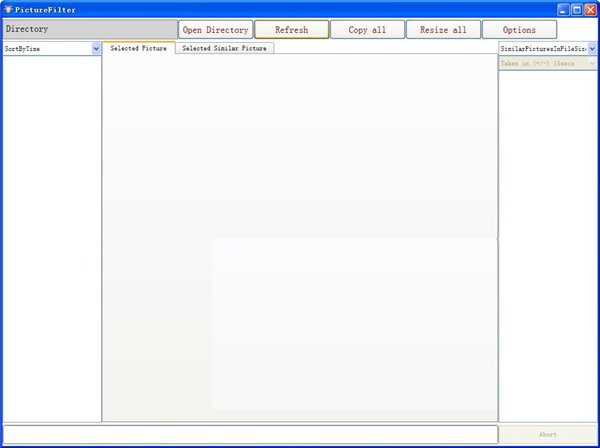The height and width of the screenshot is (448, 600).
Task: Click Copy all button
Action: [x=367, y=29]
